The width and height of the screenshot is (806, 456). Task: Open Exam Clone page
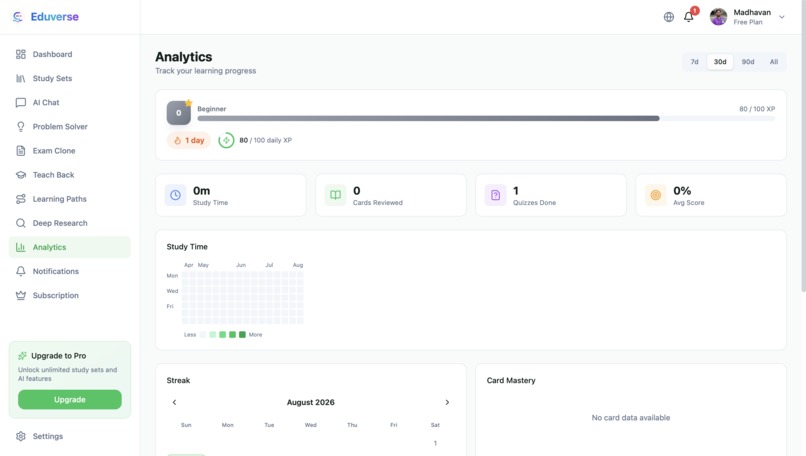(70, 151)
